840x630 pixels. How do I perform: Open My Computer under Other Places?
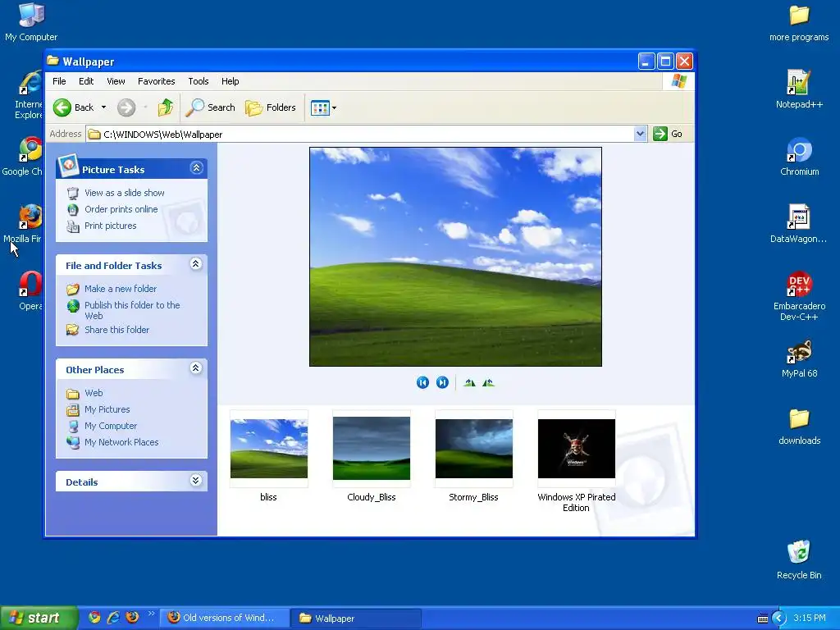point(111,427)
